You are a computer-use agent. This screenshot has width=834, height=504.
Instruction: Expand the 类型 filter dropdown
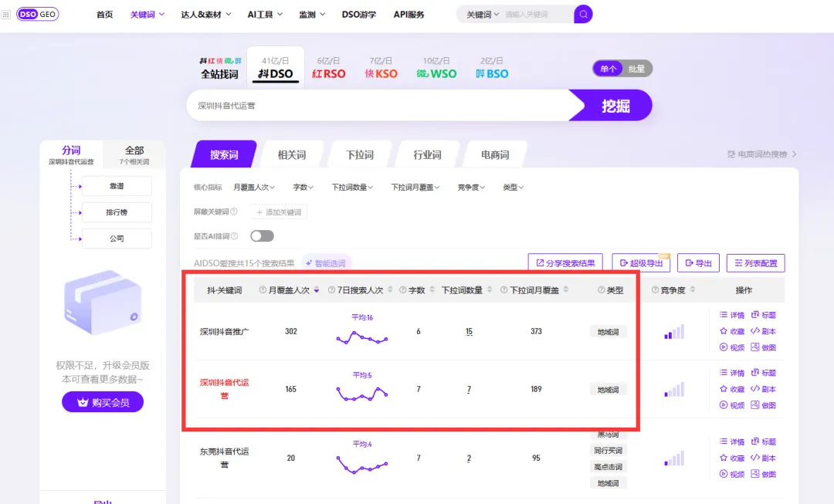pos(514,186)
